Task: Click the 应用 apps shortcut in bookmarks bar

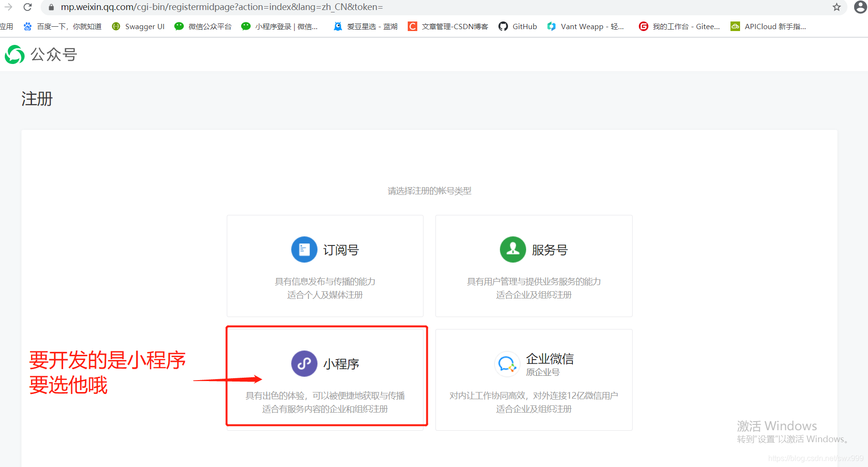Action: [7, 27]
